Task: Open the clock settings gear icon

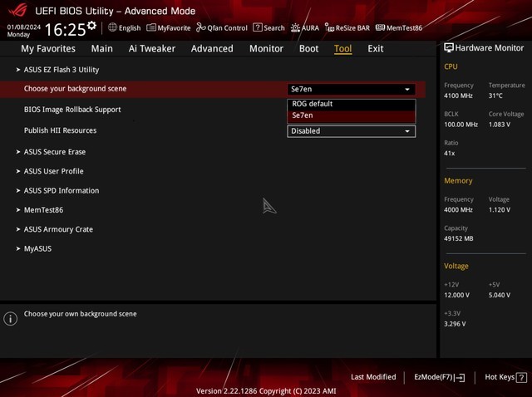Action: point(91,26)
